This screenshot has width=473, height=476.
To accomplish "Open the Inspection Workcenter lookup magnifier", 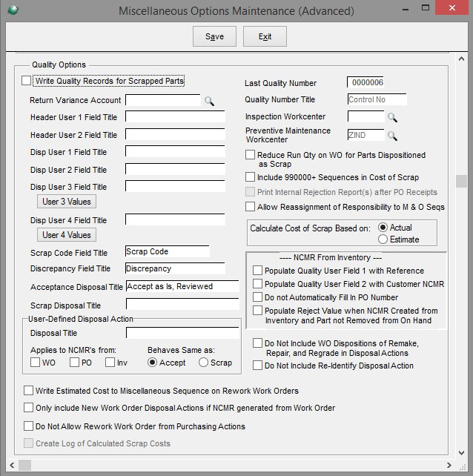I will (x=392, y=117).
